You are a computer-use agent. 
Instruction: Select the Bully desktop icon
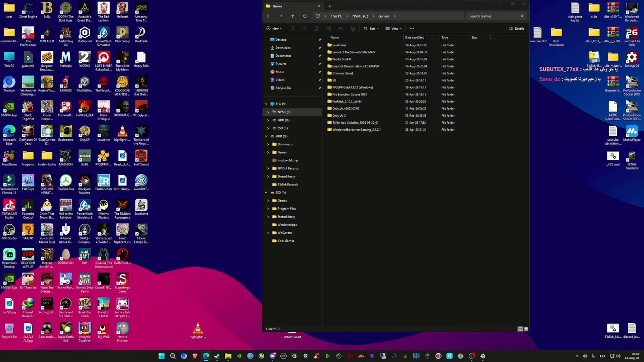(x=47, y=11)
